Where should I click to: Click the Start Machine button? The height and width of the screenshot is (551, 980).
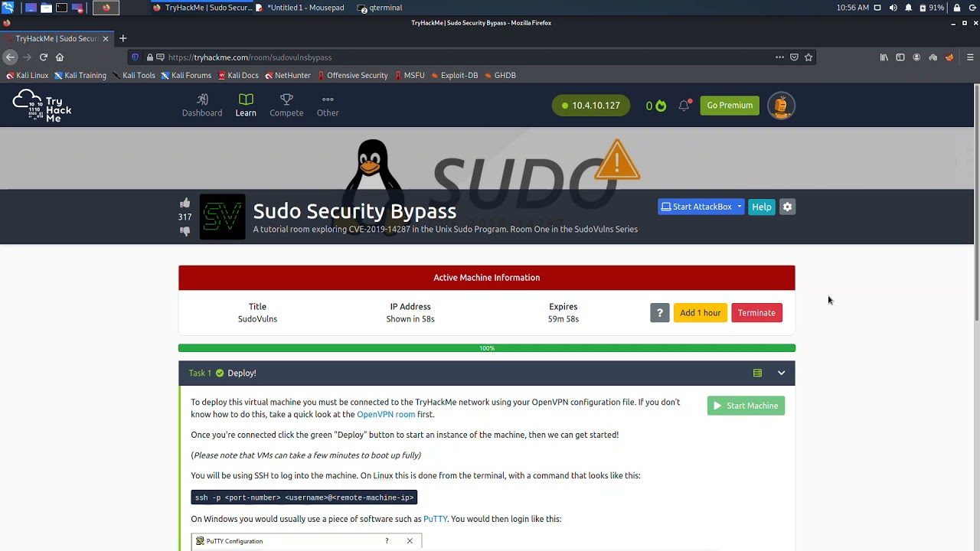[746, 406]
